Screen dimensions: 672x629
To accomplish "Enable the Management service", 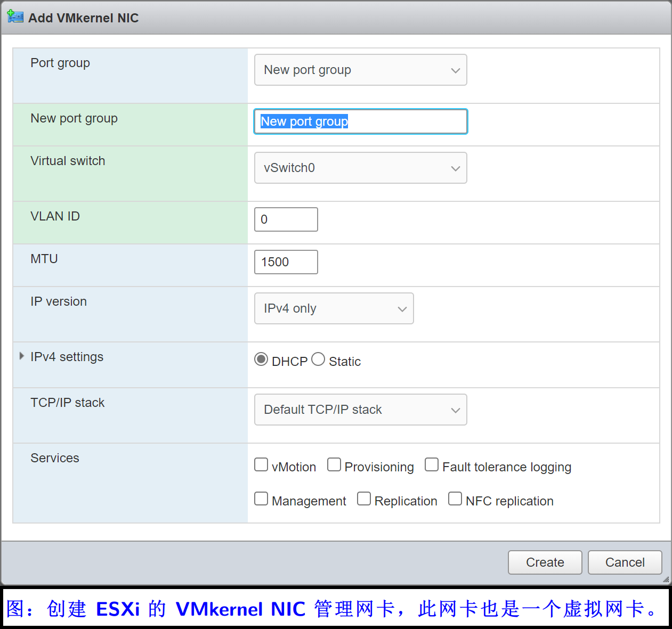I will click(261, 499).
